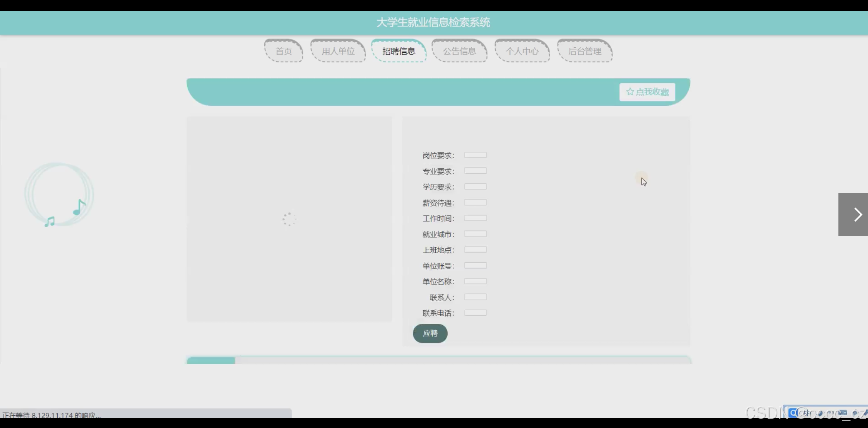Switch to the 用人单位 tab

[338, 51]
